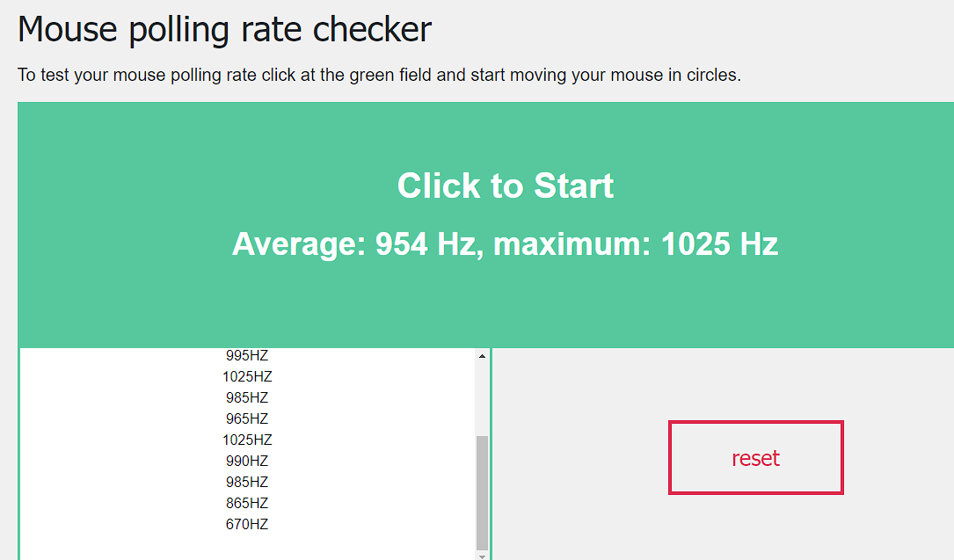The height and width of the screenshot is (560, 954).
Task: Select the first 1025HZ reading in list
Action: [247, 376]
